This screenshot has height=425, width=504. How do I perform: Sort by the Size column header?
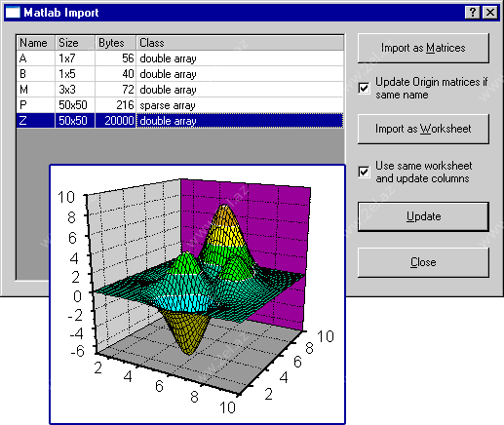[x=75, y=43]
